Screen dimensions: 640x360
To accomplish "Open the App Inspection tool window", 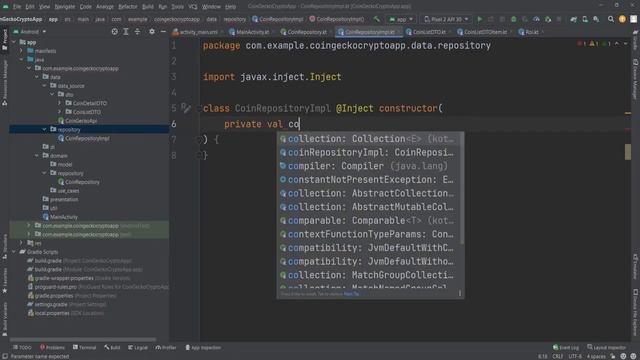I will (x=203, y=347).
